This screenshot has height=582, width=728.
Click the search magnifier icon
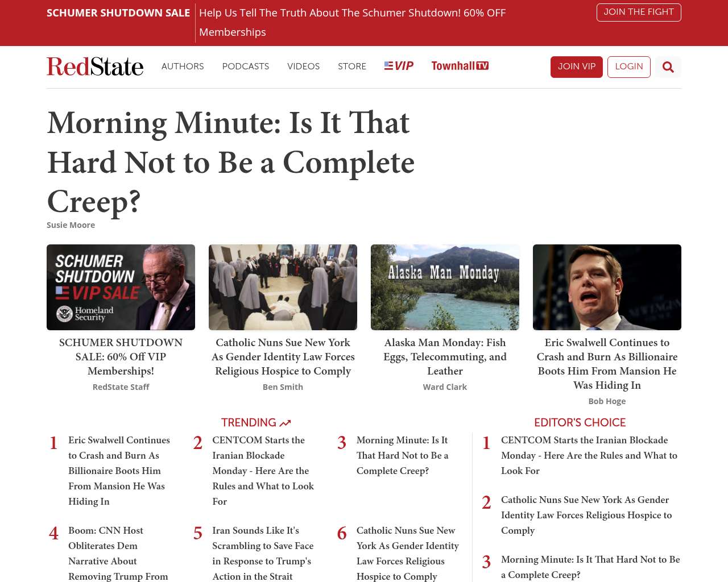click(x=668, y=67)
